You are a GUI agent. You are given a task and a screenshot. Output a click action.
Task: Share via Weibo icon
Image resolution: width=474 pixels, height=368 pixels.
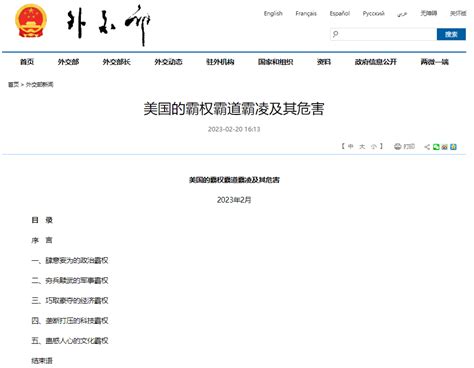click(x=444, y=147)
